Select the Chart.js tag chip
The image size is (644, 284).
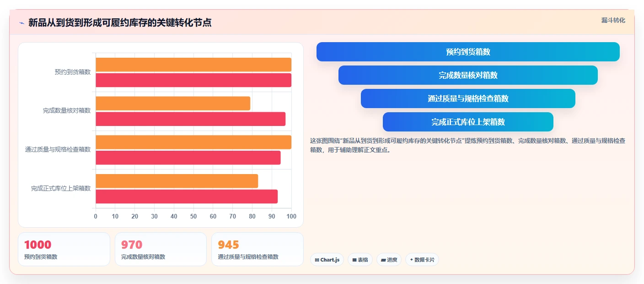pyautogui.click(x=327, y=260)
